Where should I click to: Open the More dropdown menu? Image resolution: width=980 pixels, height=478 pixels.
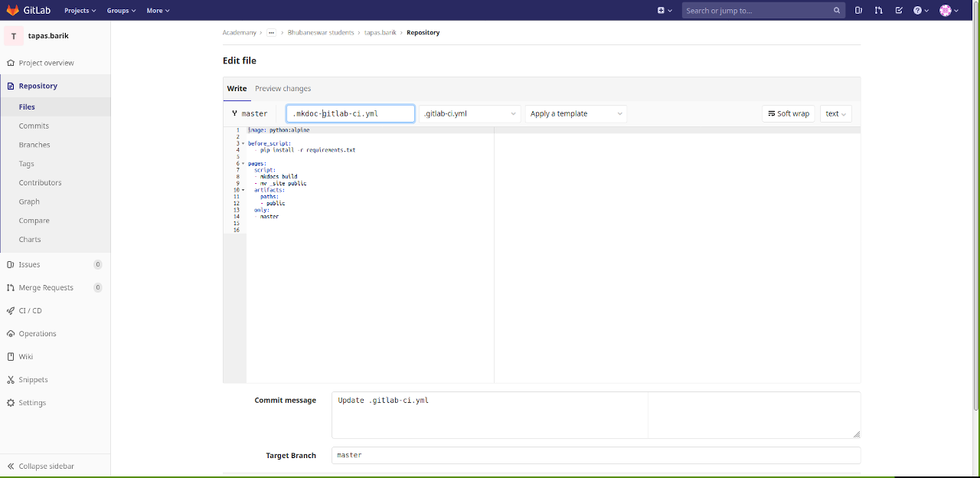pos(158,11)
